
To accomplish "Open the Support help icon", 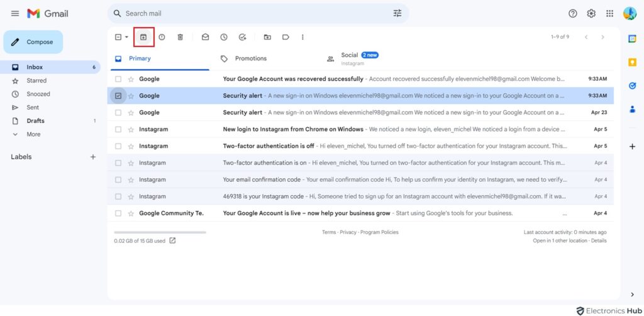I will pyautogui.click(x=572, y=14).
